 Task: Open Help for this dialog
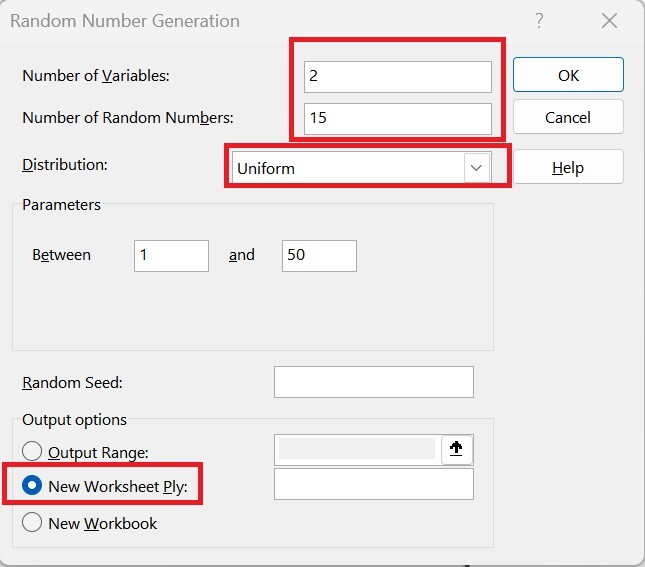point(568,168)
